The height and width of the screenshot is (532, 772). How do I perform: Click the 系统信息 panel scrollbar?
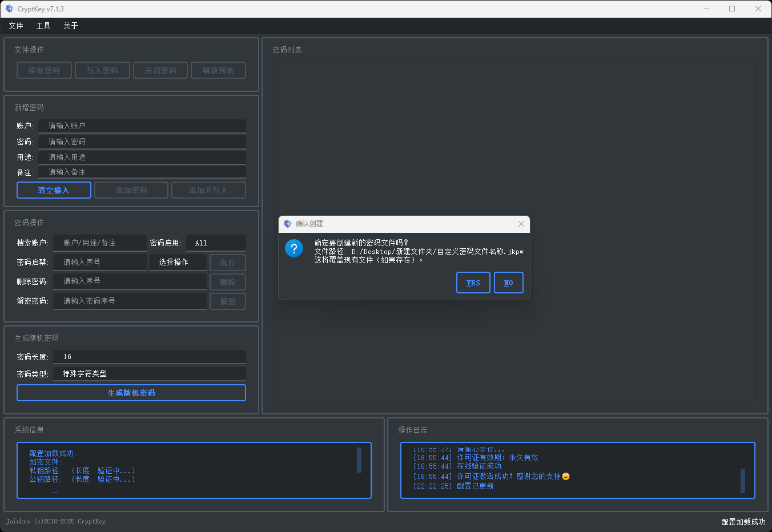point(359,460)
